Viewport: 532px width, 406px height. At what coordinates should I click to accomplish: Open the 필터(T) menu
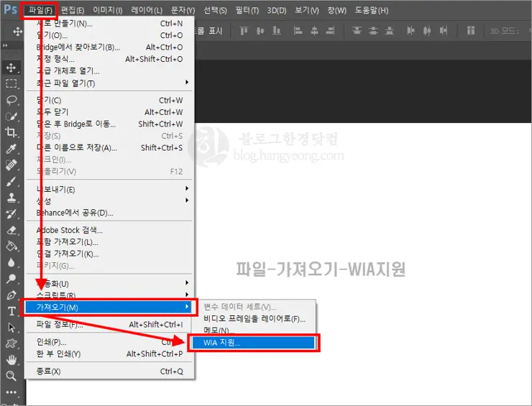point(247,10)
